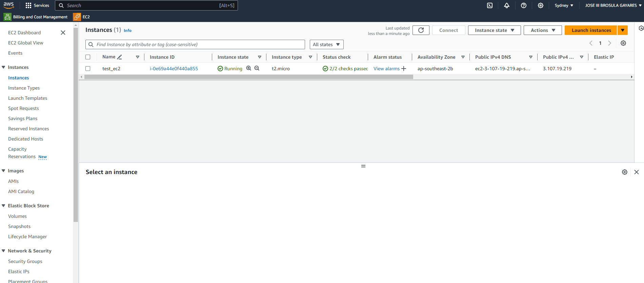Collapse the Images sidebar section
Screen dimensions: 644x283
3,171
